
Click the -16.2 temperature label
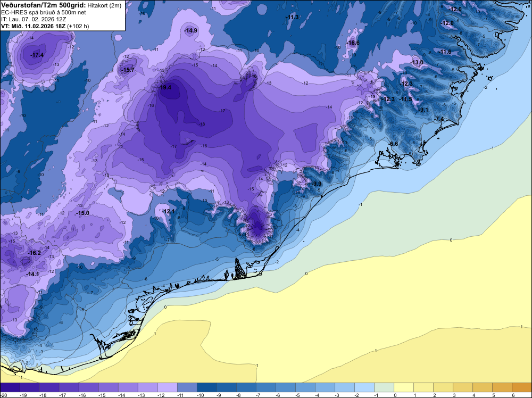tap(34, 253)
